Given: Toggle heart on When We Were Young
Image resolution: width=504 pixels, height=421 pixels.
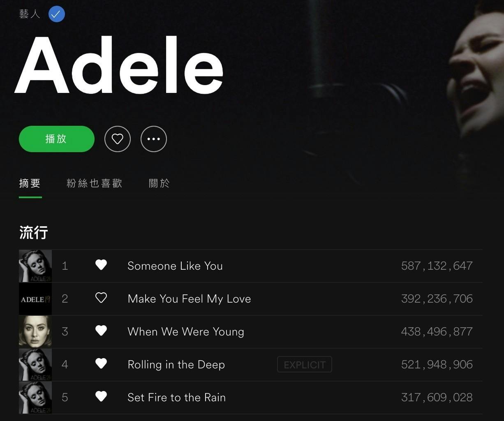Looking at the screenshot, I should (x=101, y=331).
